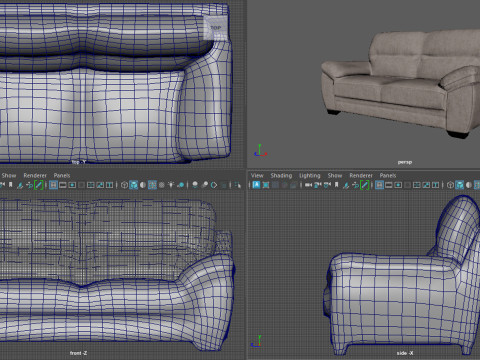Click select camera icon in side view toolbar

(x=308, y=185)
